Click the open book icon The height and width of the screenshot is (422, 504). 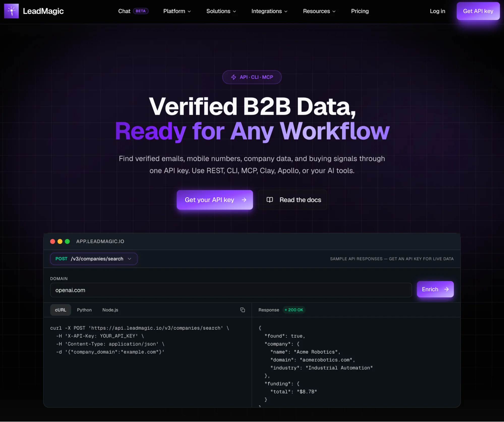270,200
